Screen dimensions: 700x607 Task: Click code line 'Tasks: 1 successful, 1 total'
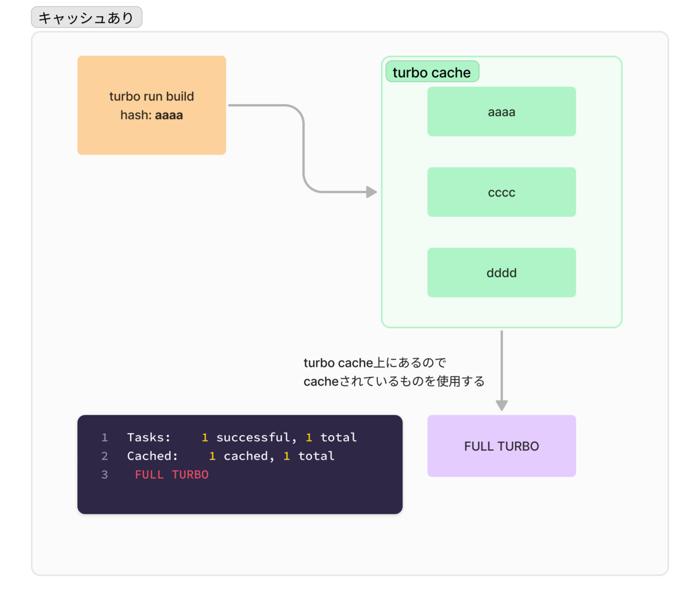pyautogui.click(x=242, y=437)
